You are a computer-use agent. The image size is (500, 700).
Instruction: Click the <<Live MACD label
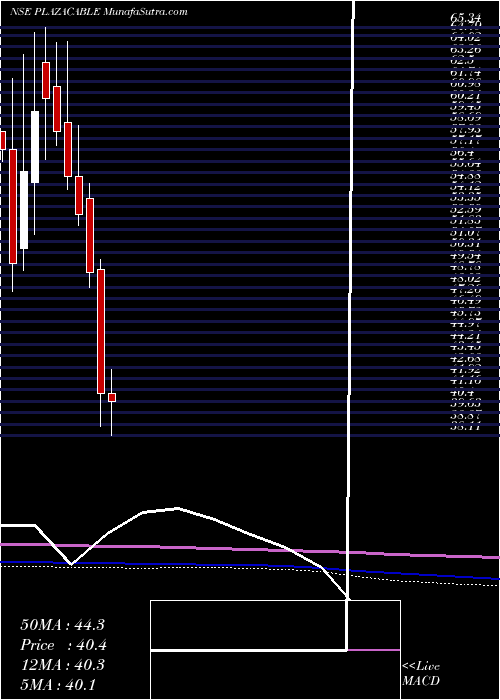point(421,674)
